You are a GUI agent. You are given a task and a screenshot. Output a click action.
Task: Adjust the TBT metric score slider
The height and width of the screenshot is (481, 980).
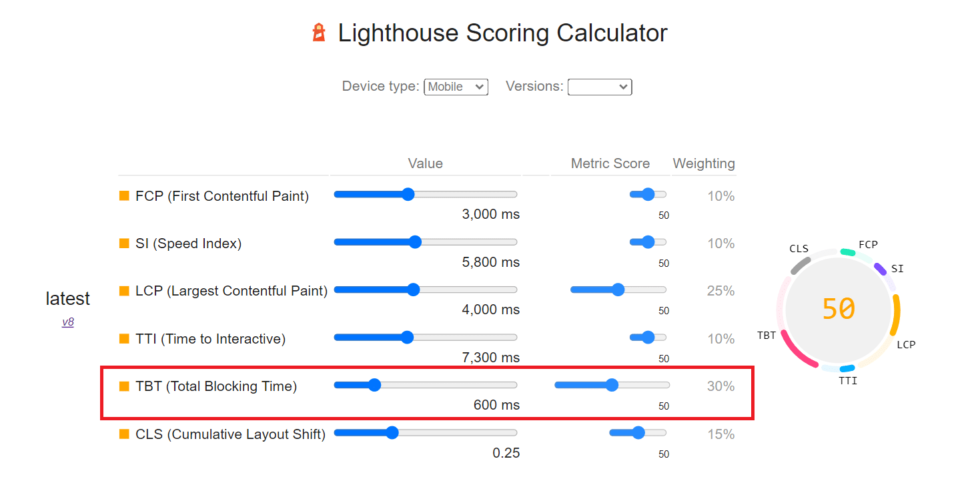pyautogui.click(x=612, y=385)
